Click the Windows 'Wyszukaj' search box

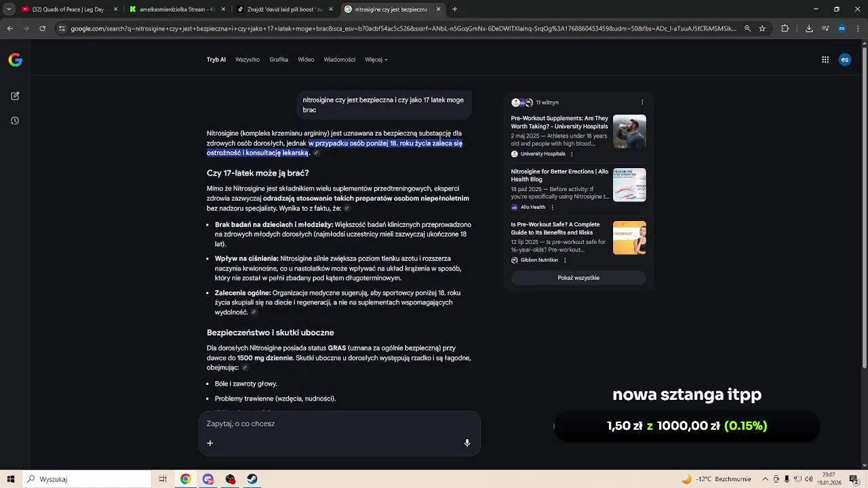pyautogui.click(x=87, y=479)
